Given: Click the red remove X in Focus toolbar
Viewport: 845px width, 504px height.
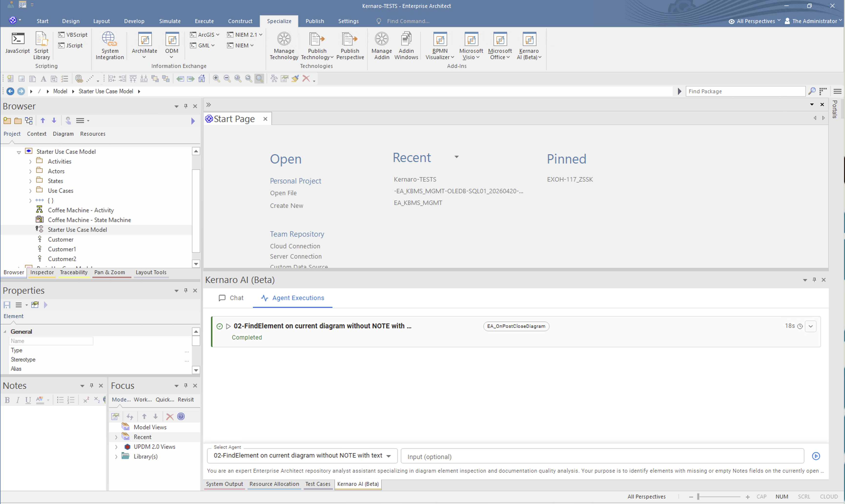Looking at the screenshot, I should click(x=170, y=417).
